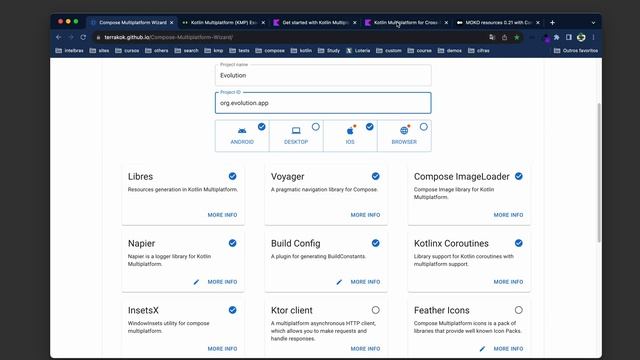Open MORE INFO for Build Config
The height and width of the screenshot is (360, 640).
(365, 282)
